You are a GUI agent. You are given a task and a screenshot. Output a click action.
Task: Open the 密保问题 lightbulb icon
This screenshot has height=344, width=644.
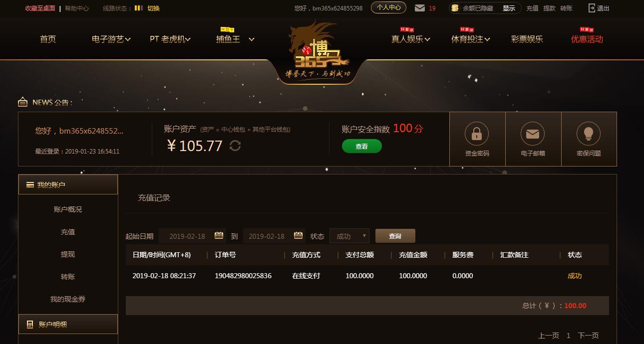click(x=589, y=134)
